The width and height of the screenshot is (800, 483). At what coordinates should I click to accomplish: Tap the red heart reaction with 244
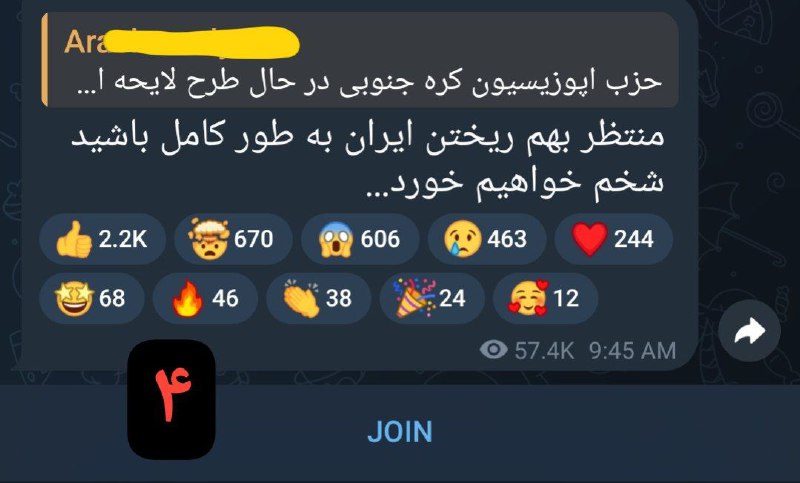(613, 239)
